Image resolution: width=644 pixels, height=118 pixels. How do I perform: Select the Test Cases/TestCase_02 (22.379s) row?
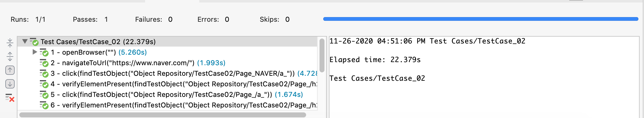[x=168, y=42]
